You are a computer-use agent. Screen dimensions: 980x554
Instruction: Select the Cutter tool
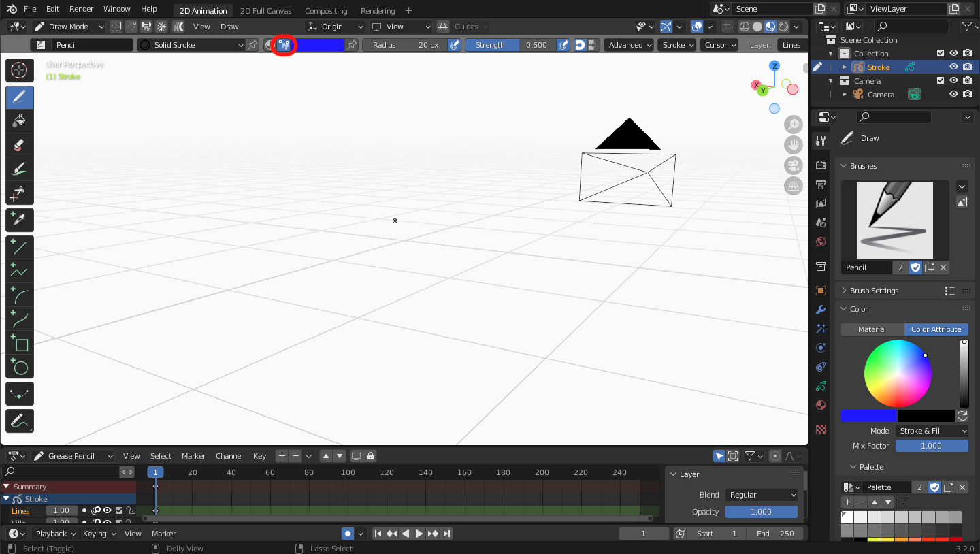[x=20, y=193]
